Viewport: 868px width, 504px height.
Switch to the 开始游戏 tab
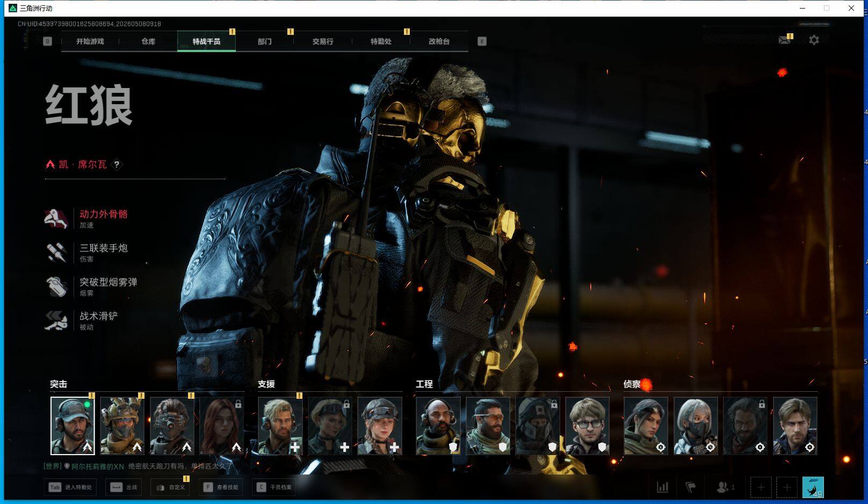click(90, 41)
